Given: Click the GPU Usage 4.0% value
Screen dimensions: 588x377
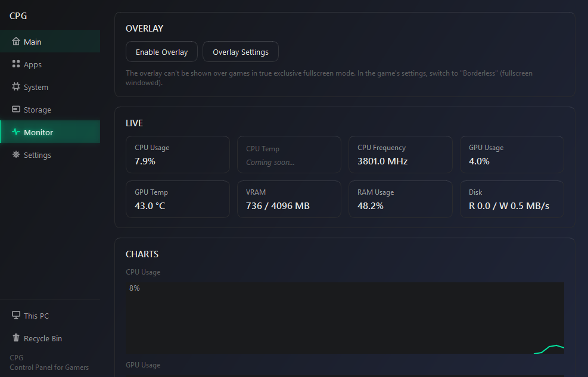Looking at the screenshot, I should click(x=479, y=161).
